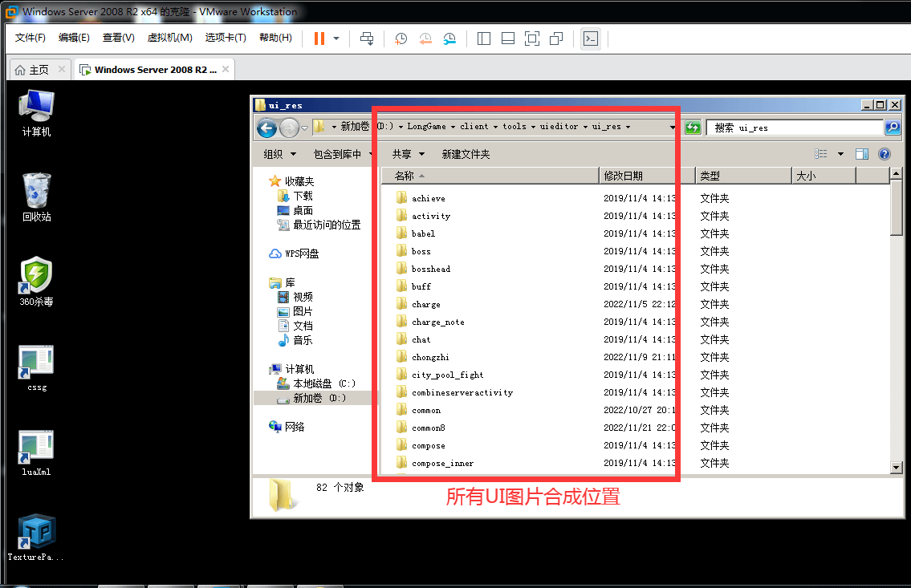Select 下载 in the favorites pane
Screen dimensions: 911x588
[x=295, y=197]
